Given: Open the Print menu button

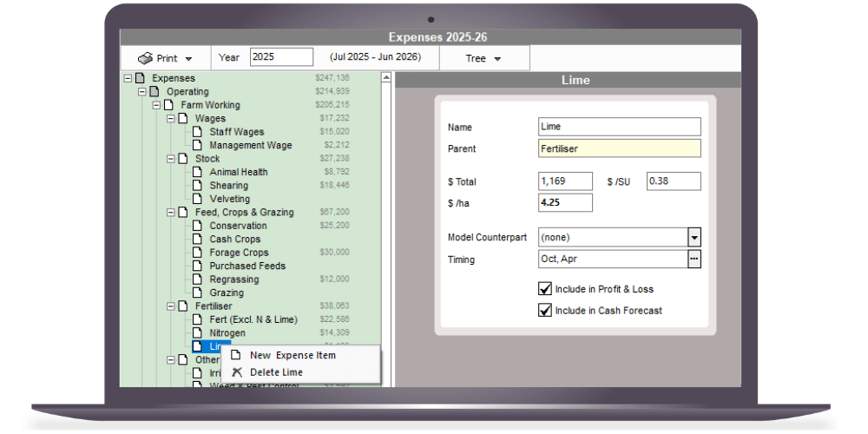Looking at the screenshot, I should (166, 58).
